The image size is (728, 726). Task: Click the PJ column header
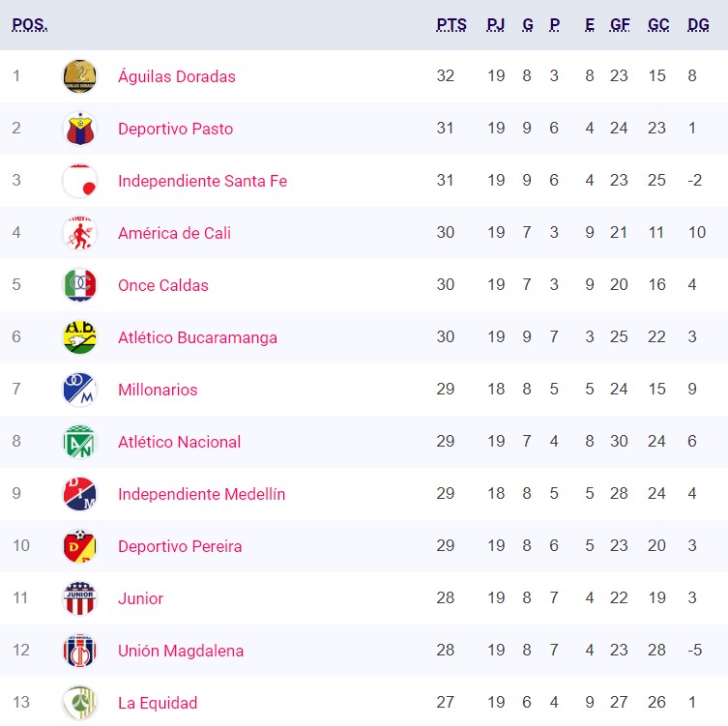(495, 24)
